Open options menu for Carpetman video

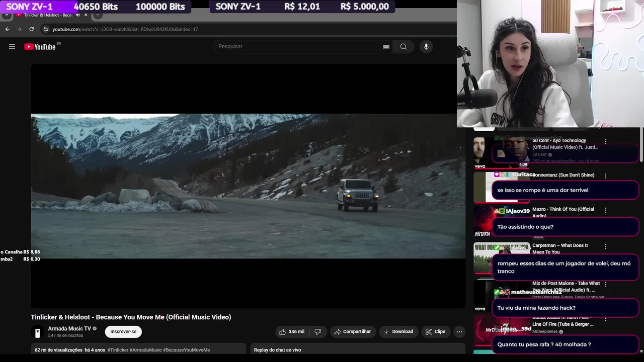(606, 246)
